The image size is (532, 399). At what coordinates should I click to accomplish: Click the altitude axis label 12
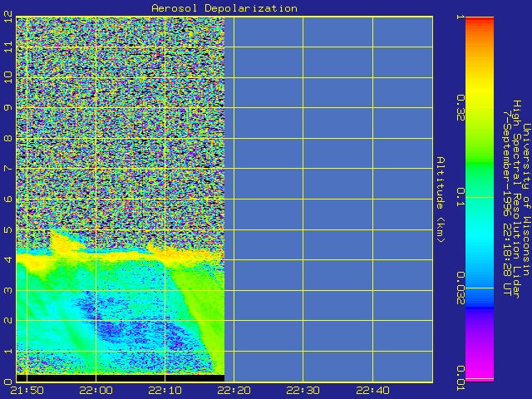pyautogui.click(x=8, y=16)
